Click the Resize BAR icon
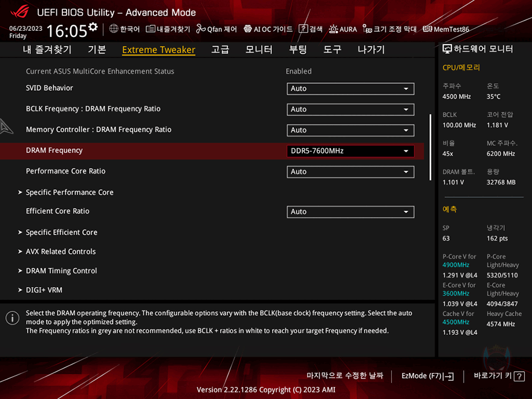The image size is (532, 399). (367, 29)
